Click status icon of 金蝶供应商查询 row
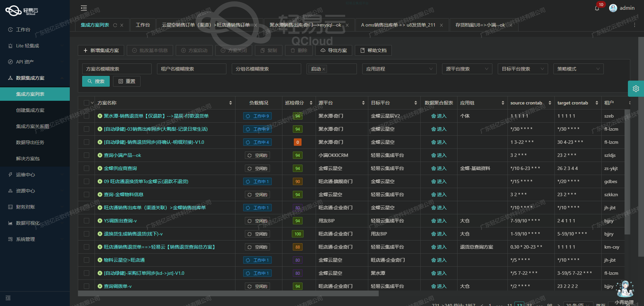This screenshot has width=644, height=306. [x=100, y=168]
